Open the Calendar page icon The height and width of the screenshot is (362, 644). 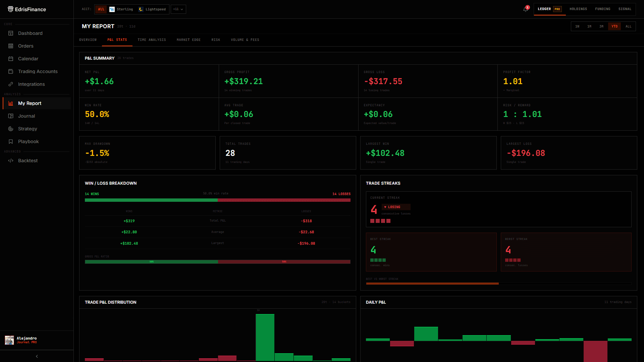(11, 59)
